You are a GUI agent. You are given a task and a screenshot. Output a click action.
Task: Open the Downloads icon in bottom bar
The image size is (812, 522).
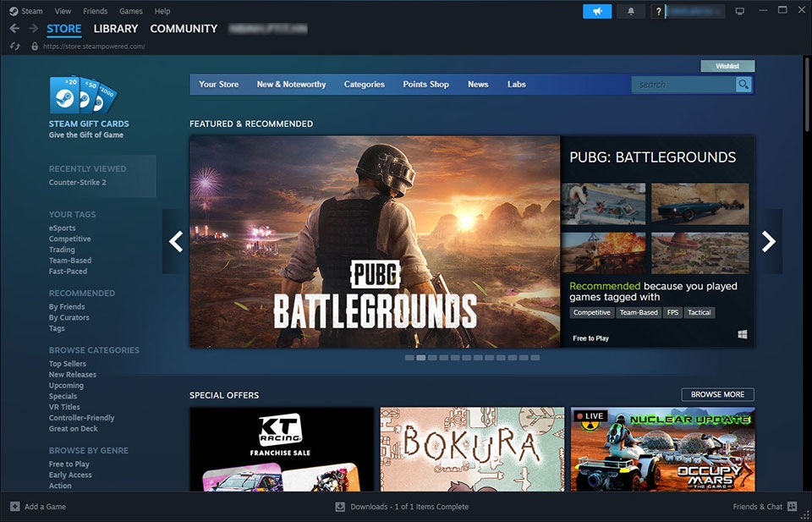point(340,507)
